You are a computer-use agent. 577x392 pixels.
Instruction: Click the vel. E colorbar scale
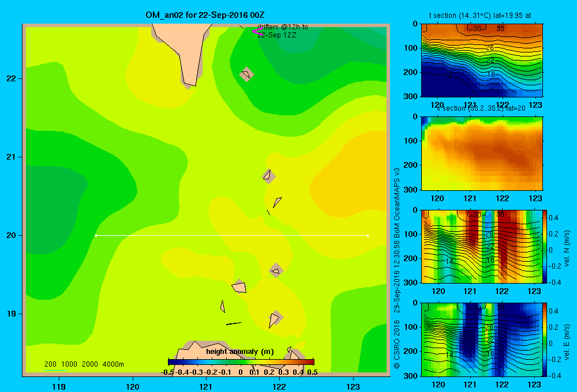[x=545, y=340]
